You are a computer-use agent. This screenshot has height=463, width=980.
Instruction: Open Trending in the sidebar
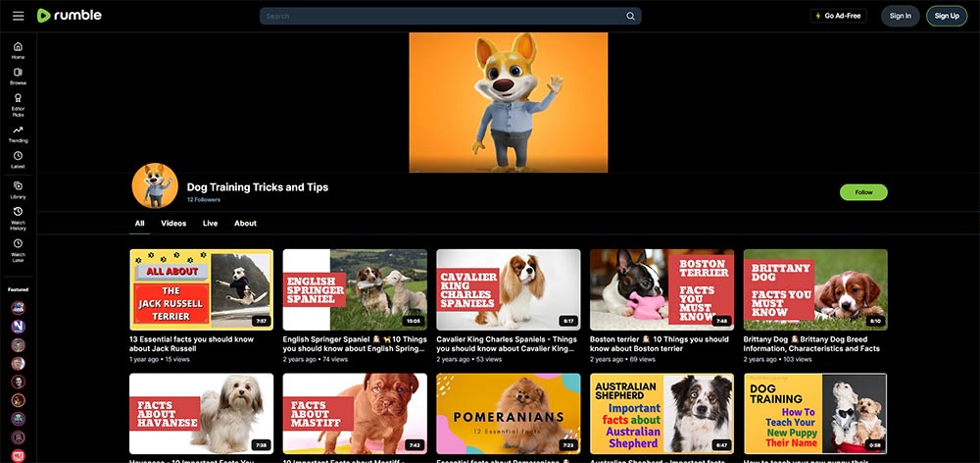point(18,134)
